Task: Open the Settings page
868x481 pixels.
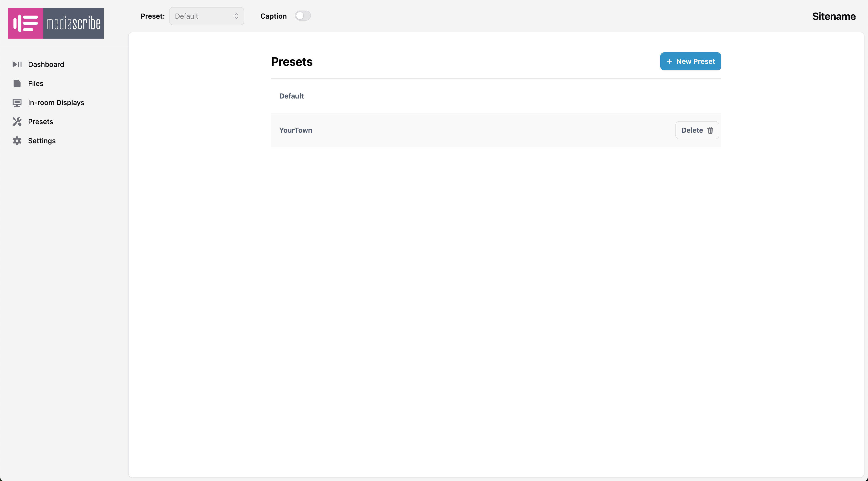Action: click(42, 141)
